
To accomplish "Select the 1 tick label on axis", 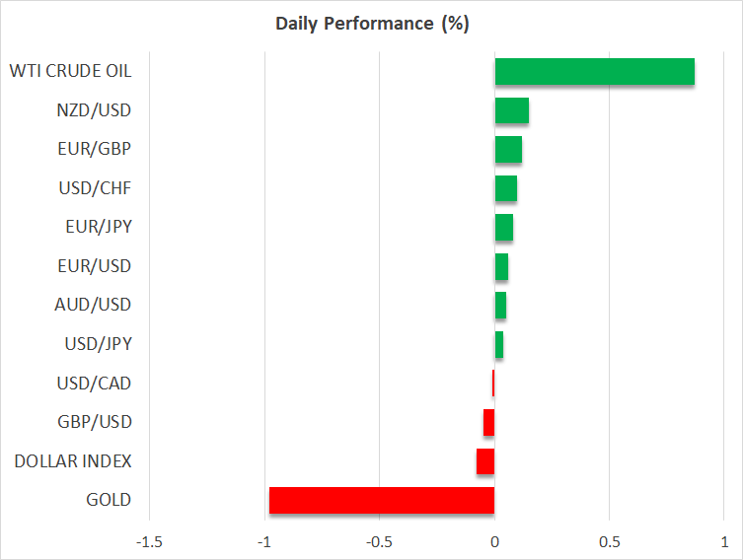I will pyautogui.click(x=723, y=542).
